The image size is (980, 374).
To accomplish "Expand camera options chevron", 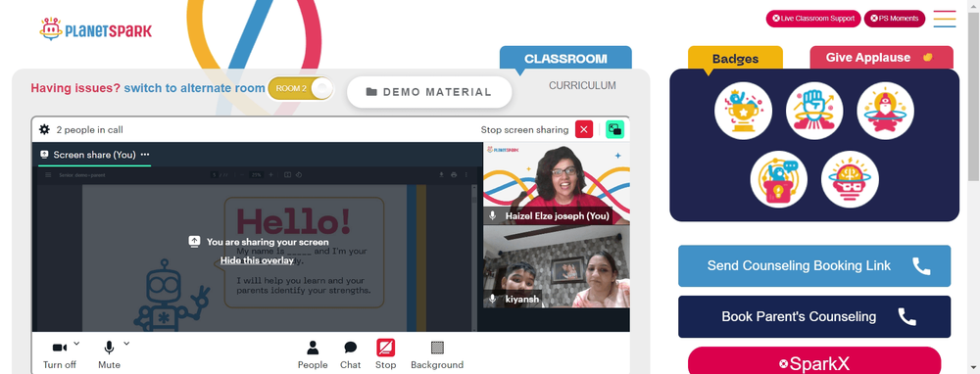I will [x=76, y=343].
